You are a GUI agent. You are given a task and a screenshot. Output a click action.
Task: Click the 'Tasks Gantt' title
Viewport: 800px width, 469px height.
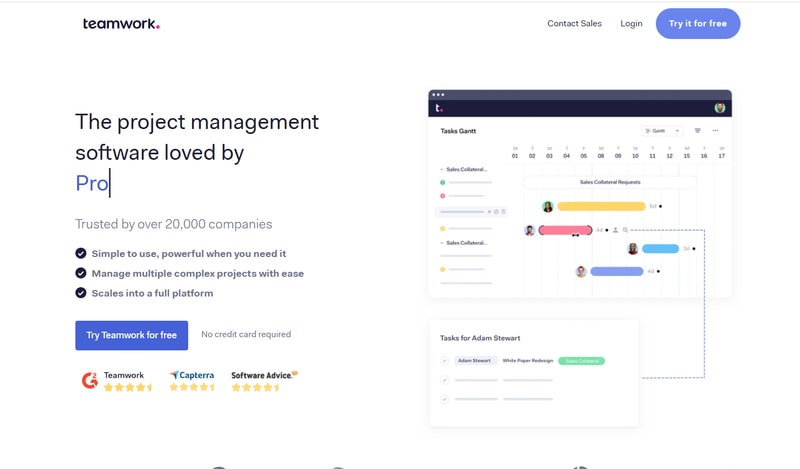point(458,131)
